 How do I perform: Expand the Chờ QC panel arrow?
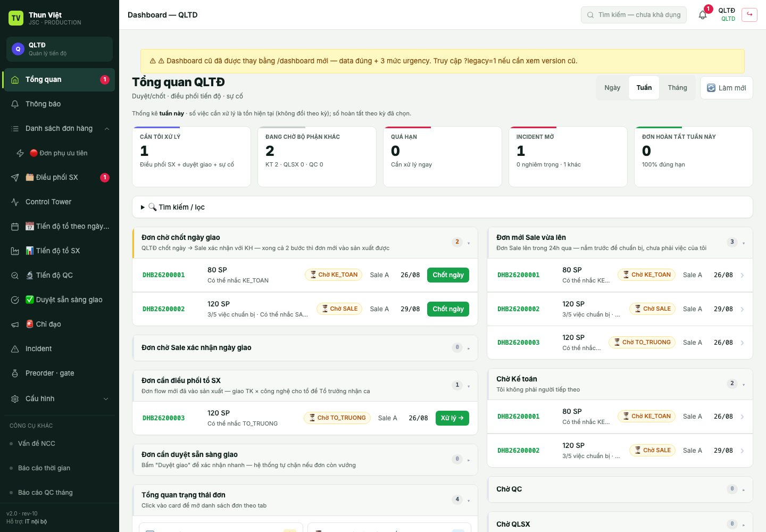point(744,490)
